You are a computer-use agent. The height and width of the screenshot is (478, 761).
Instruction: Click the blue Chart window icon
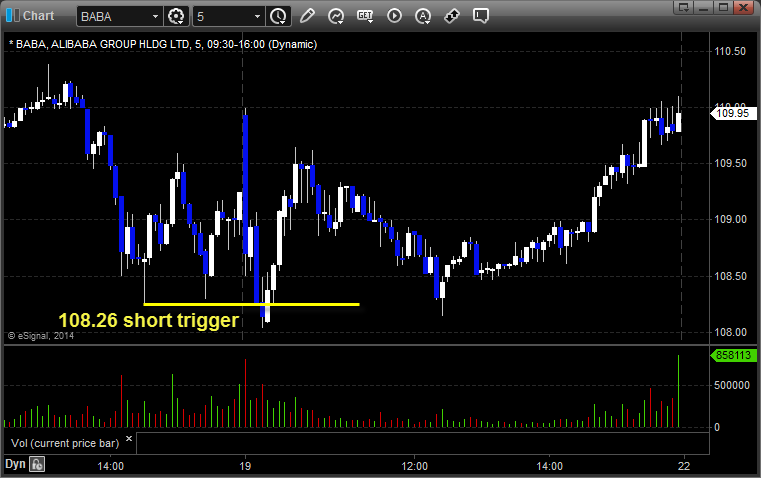12,16
